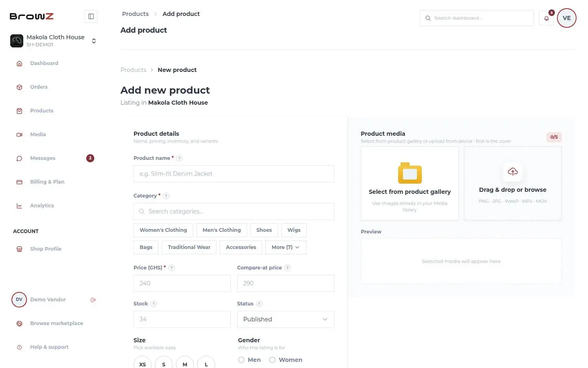The image size is (588, 368).
Task: Click the Dashboard home icon
Action: 19,63
